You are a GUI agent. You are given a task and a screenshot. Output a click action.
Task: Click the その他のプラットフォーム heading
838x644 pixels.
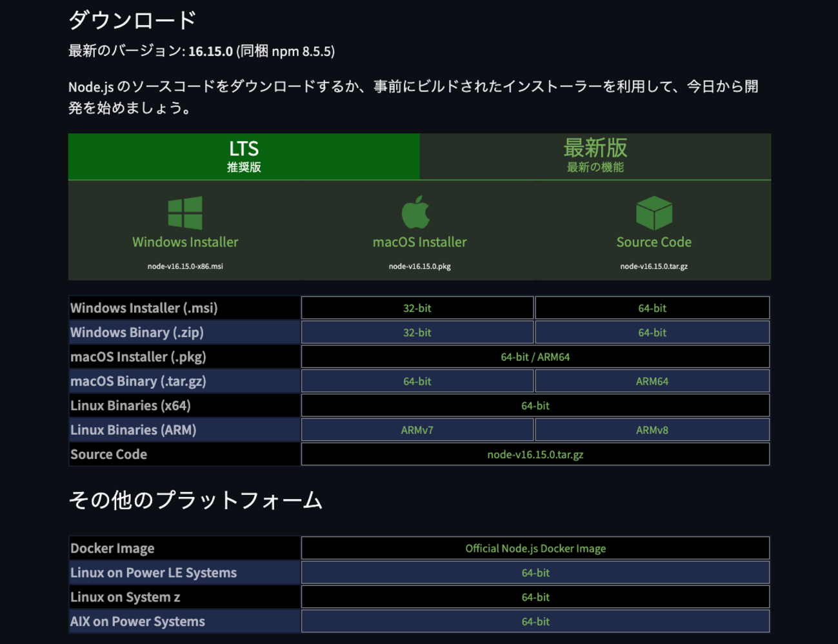pyautogui.click(x=195, y=500)
